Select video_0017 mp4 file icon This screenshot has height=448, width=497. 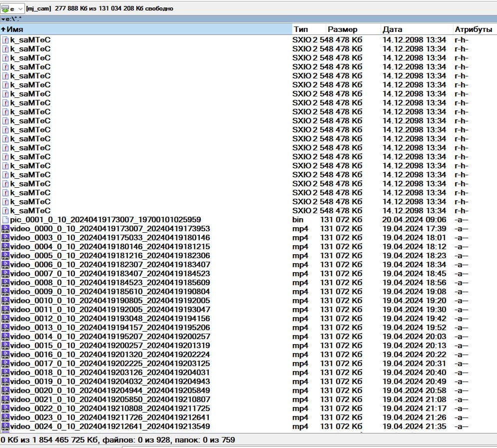(x=5, y=364)
